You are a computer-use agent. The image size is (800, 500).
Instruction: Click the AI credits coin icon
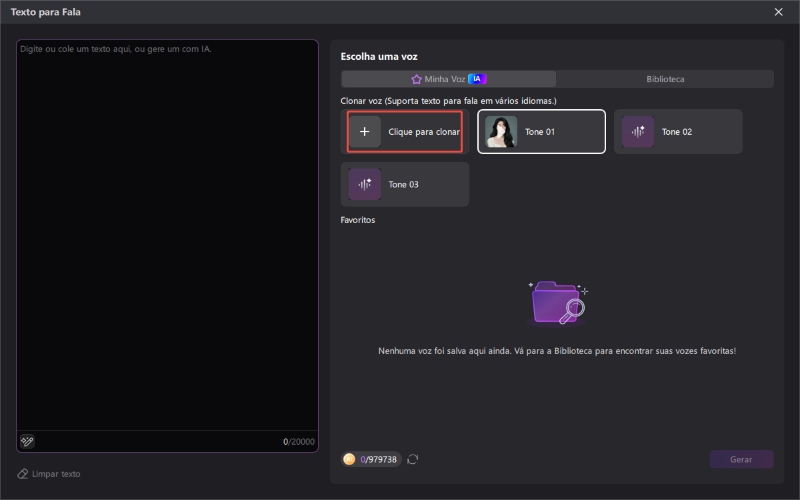tap(349, 459)
